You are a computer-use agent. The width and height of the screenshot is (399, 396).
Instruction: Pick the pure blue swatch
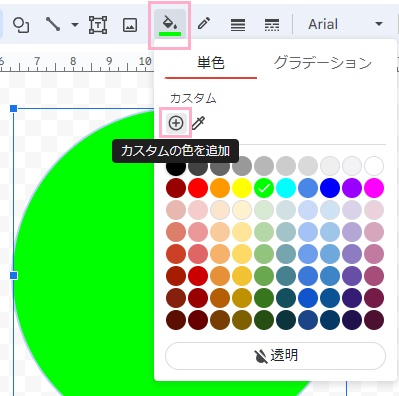[x=330, y=188]
